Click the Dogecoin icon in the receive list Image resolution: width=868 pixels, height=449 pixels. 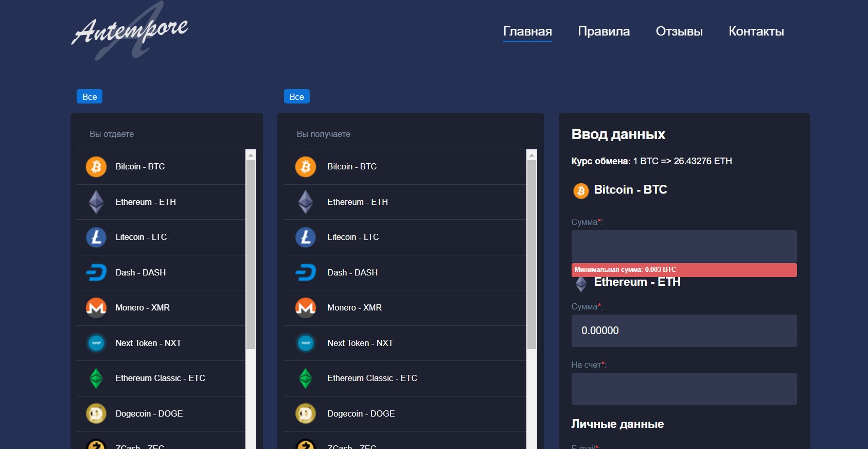(x=306, y=413)
